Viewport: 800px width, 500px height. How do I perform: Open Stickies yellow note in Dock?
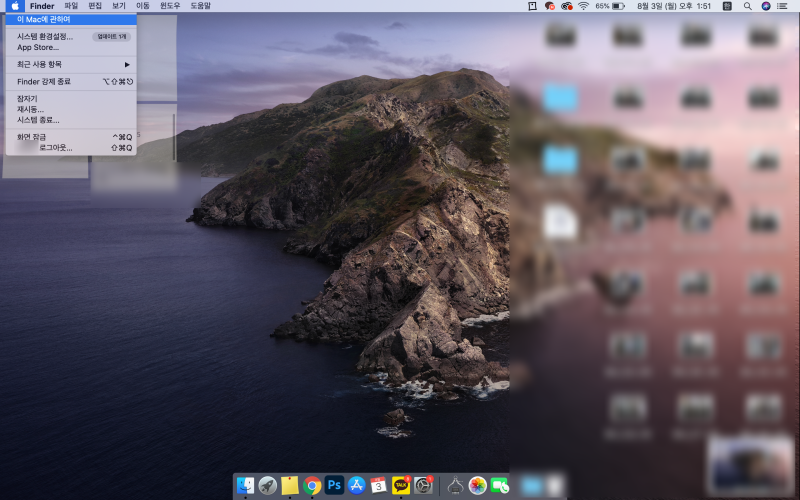click(x=290, y=485)
